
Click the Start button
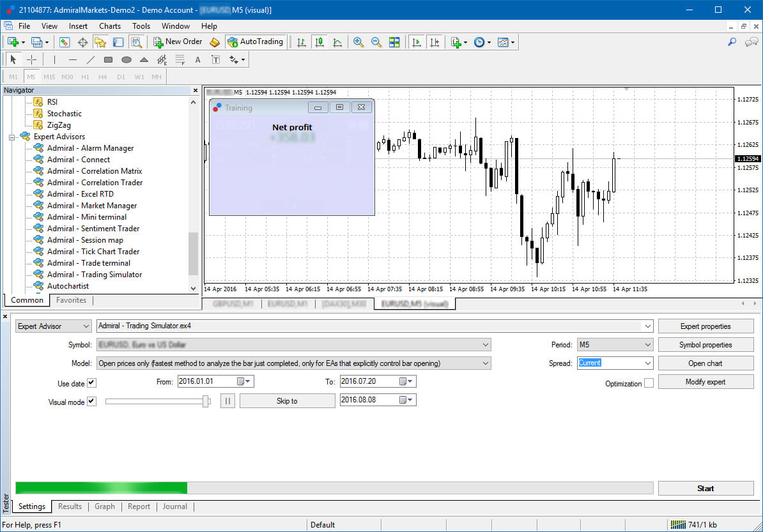click(705, 488)
